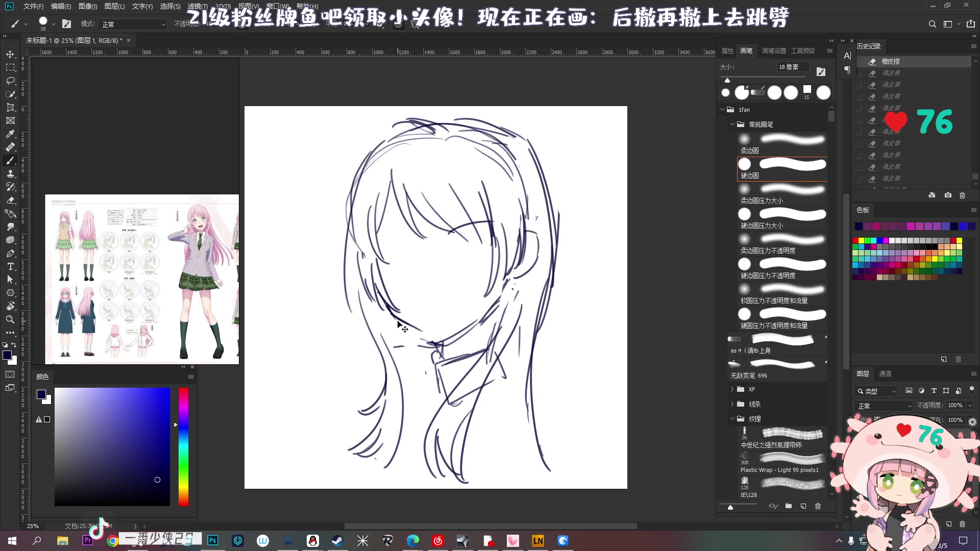
Task: Create a new snapshot with the camera icon
Action: [x=947, y=195]
